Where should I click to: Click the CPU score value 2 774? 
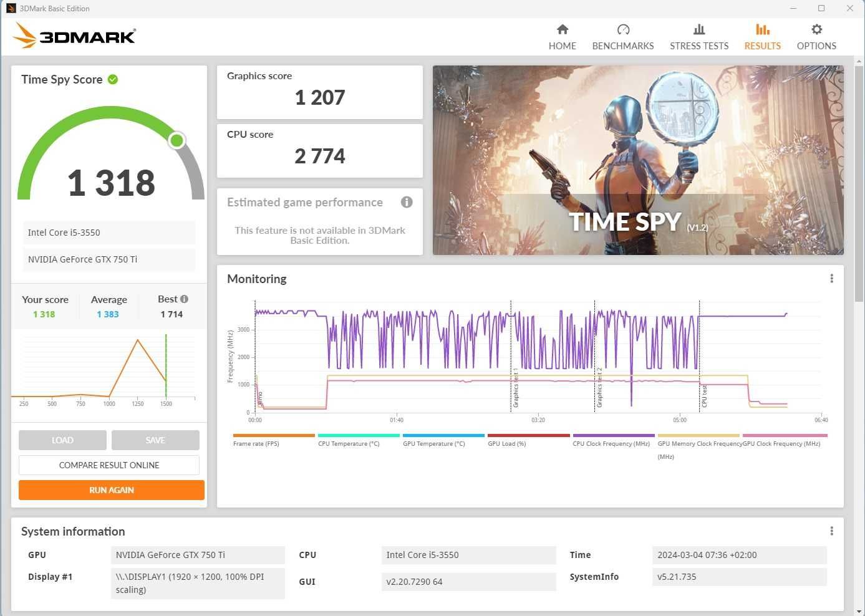coord(320,156)
